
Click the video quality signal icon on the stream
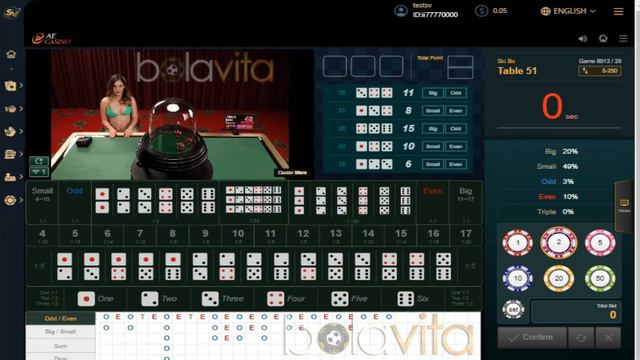[x=39, y=172]
